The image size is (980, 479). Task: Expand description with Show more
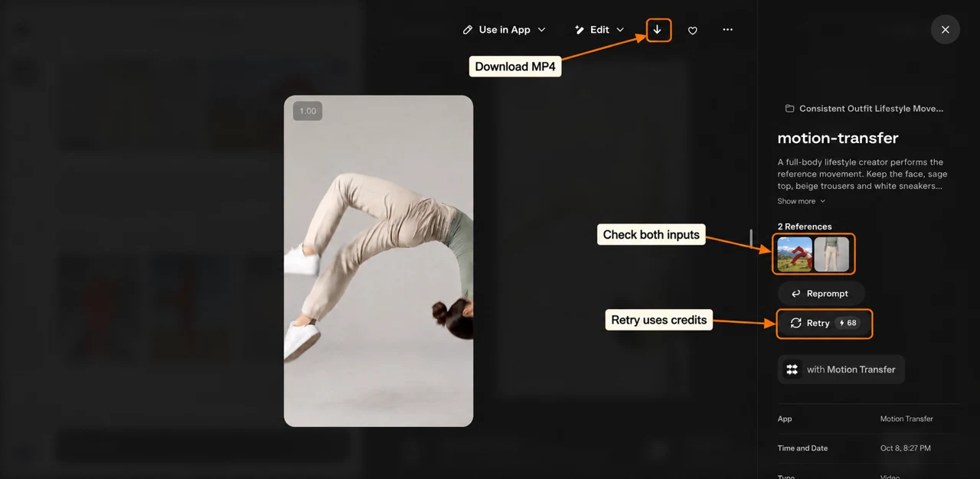coord(802,201)
